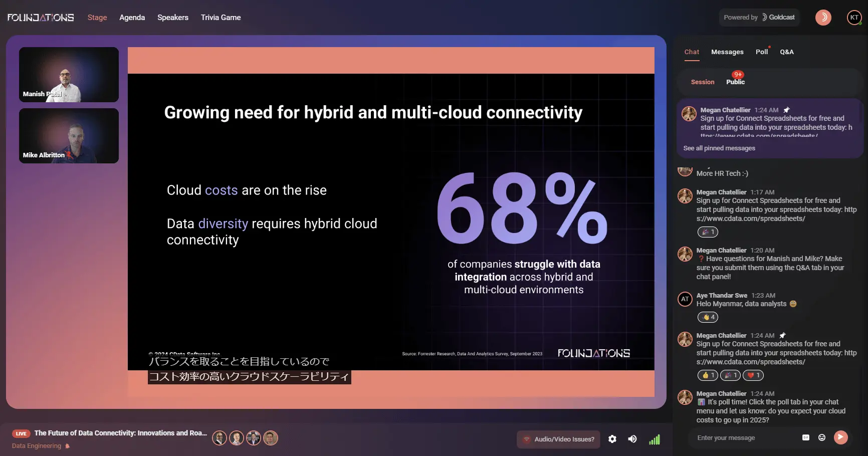Expand See all pinned messages

[719, 148]
